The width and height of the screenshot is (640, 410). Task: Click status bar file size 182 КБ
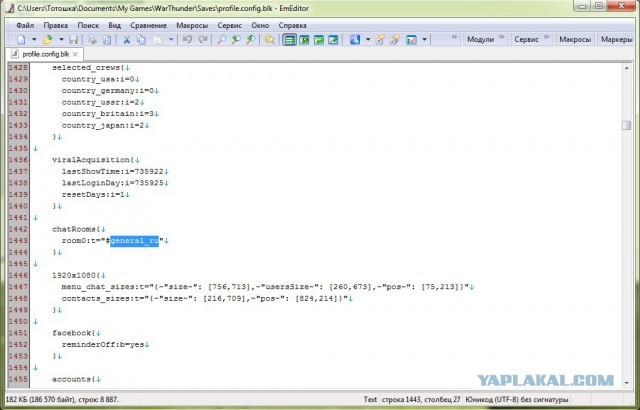click(x=62, y=399)
